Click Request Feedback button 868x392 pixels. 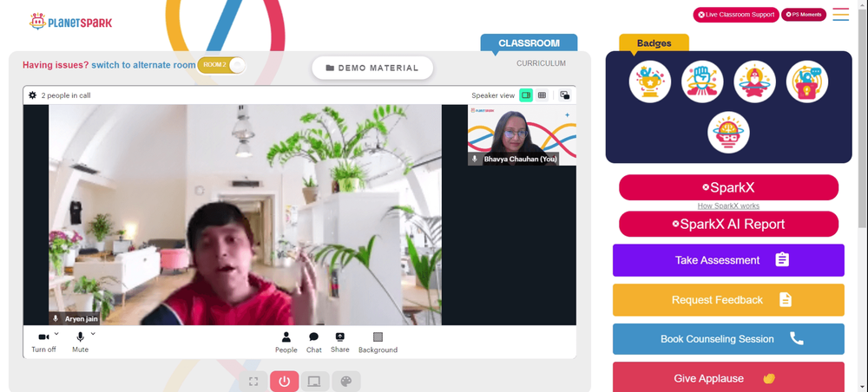728,300
